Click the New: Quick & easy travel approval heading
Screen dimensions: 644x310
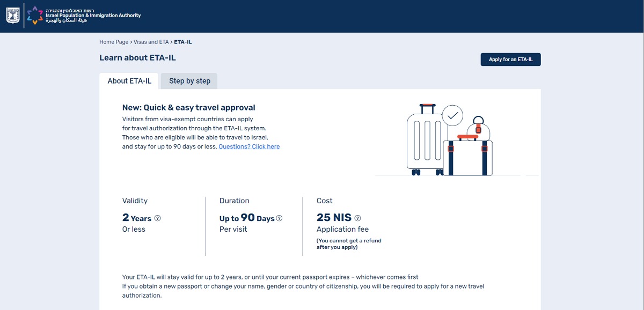[x=189, y=108]
